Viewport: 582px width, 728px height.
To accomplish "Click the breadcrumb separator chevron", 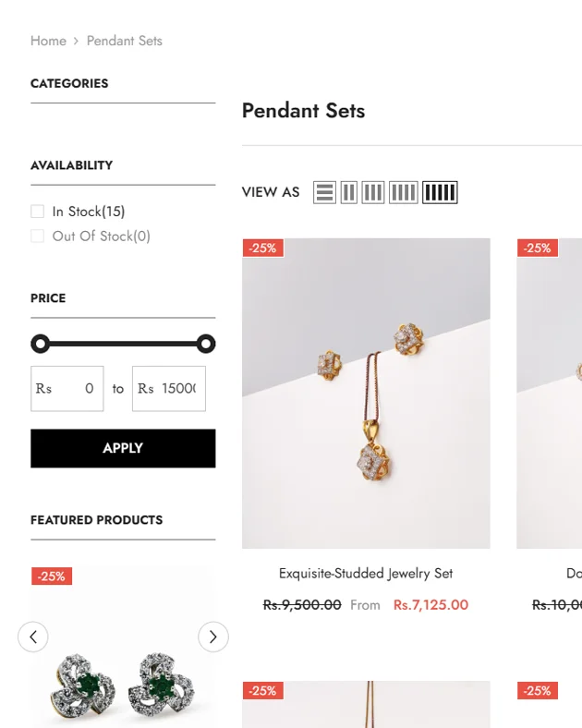I will 77,42.
